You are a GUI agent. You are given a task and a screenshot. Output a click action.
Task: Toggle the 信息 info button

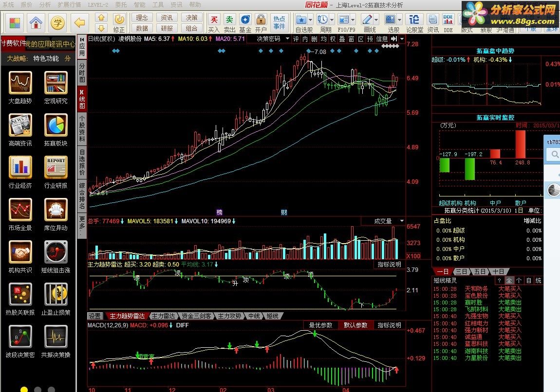point(382,39)
